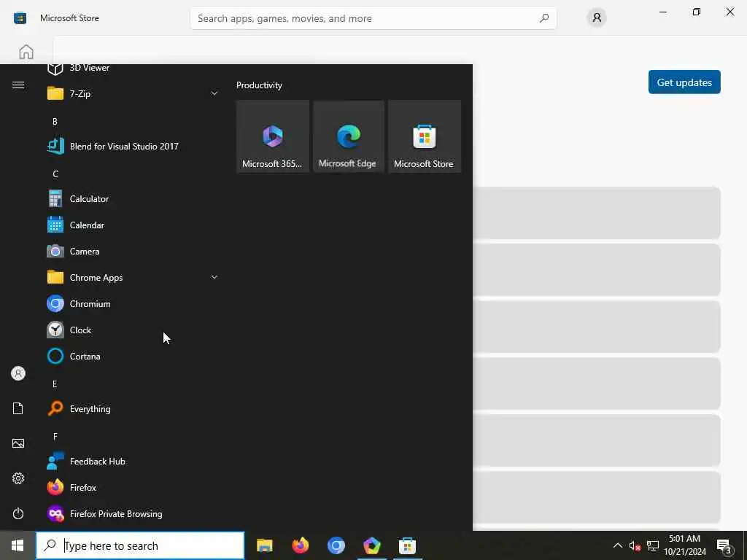Click the Windows Start button
Image resolution: width=747 pixels, height=560 pixels.
coord(18,545)
